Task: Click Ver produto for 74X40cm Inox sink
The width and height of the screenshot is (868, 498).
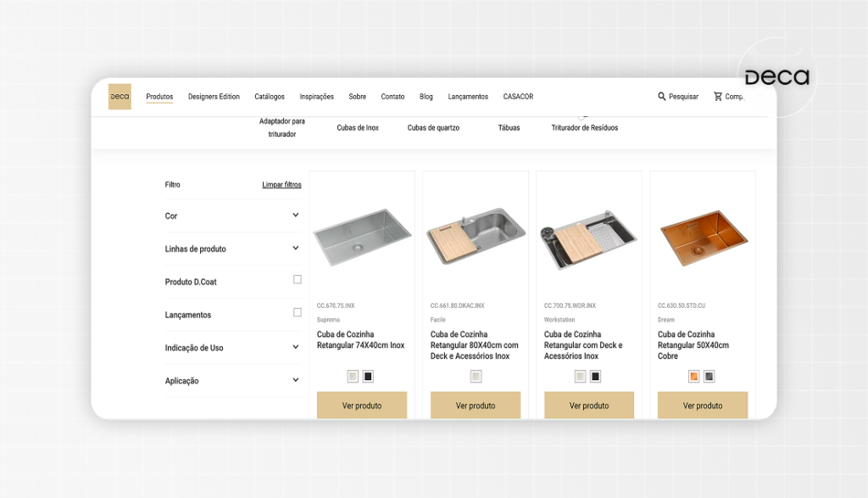Action: [x=362, y=405]
